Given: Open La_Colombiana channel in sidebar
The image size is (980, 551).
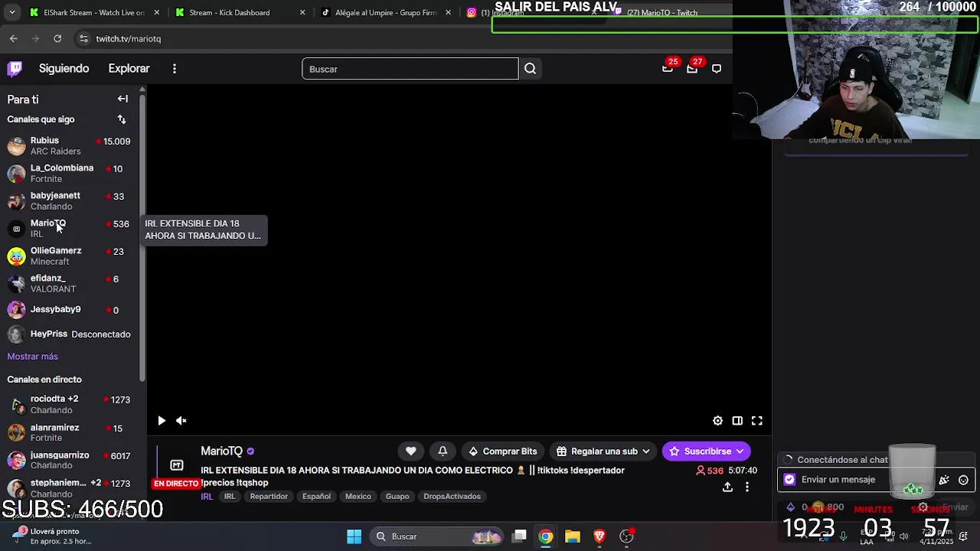Looking at the screenshot, I should [x=69, y=173].
